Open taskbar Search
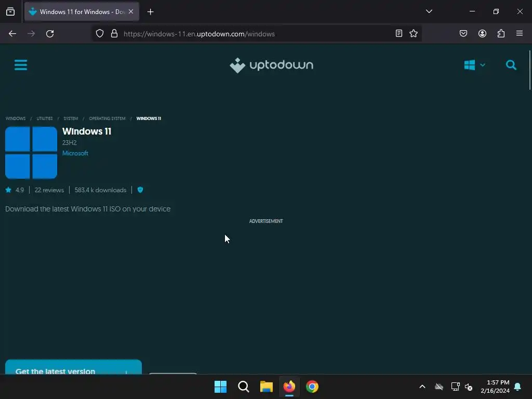The height and width of the screenshot is (399, 532). click(x=244, y=387)
